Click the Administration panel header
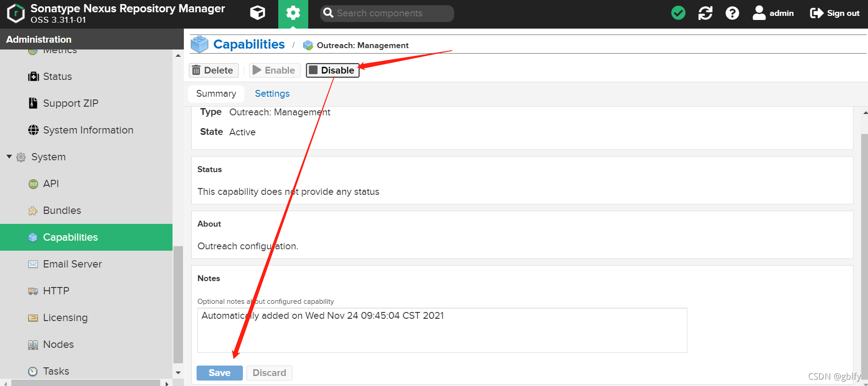This screenshot has height=386, width=868. coord(92,39)
